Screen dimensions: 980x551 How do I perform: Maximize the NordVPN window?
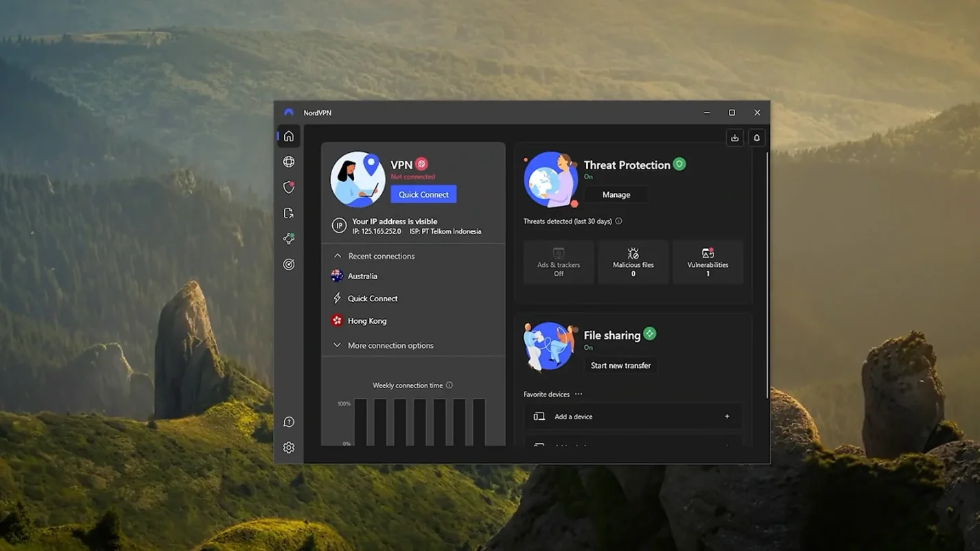732,113
